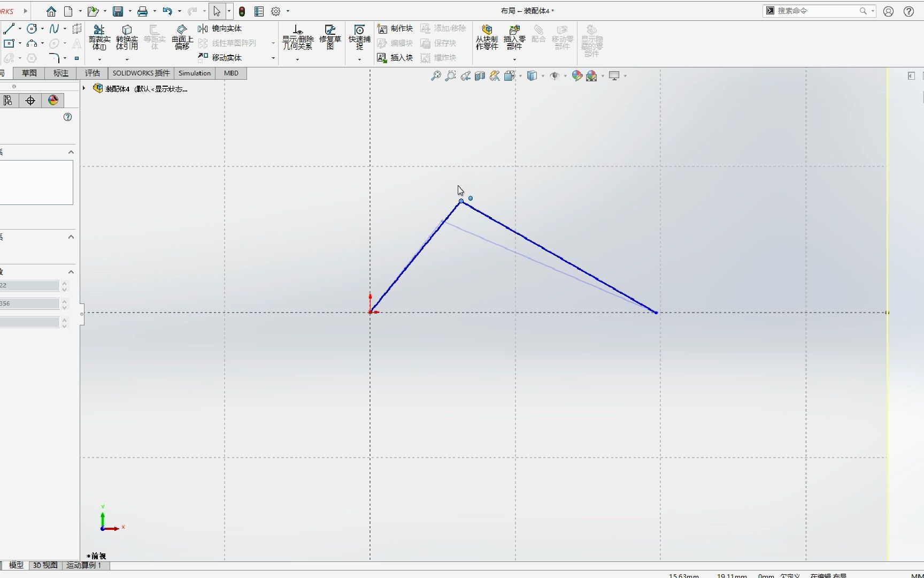Viewport: 924px width, 578px height.
Task: Select the Sketch Fillet tool
Action: tap(54, 57)
